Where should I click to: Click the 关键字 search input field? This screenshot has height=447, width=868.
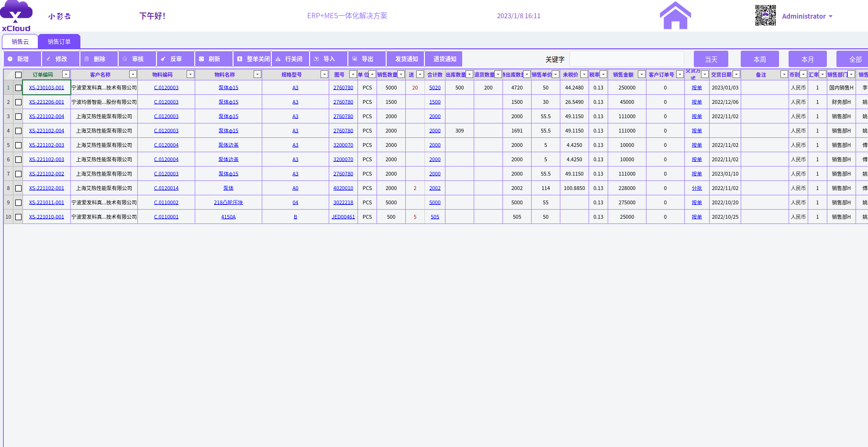[x=627, y=59]
